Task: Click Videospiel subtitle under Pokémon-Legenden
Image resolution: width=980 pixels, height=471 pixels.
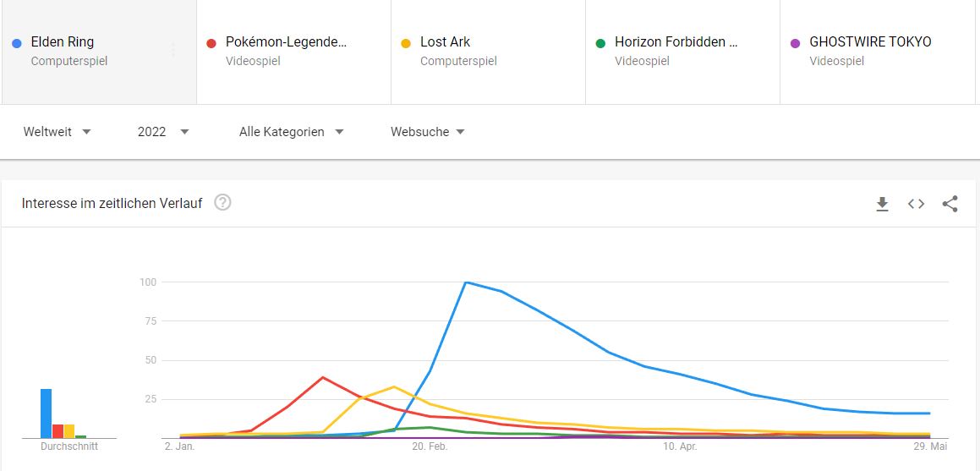Action: point(253,61)
